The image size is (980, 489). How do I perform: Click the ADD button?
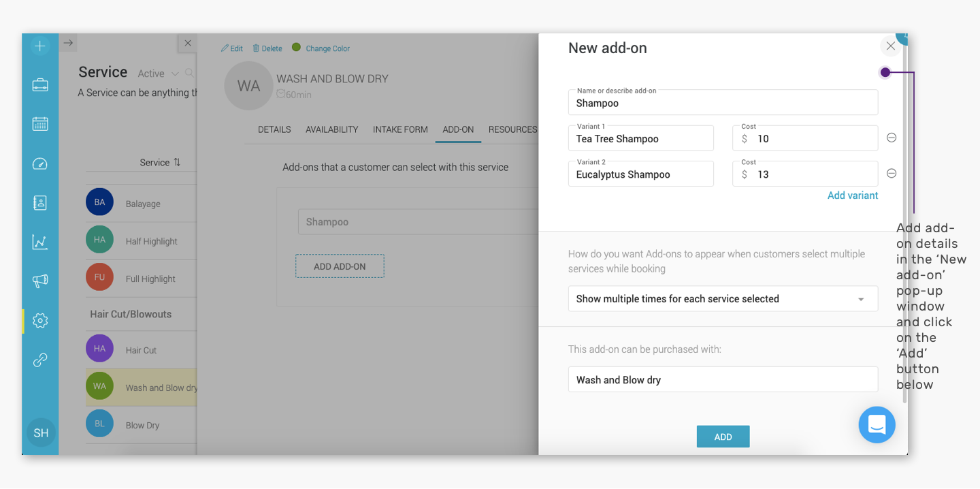coord(723,437)
